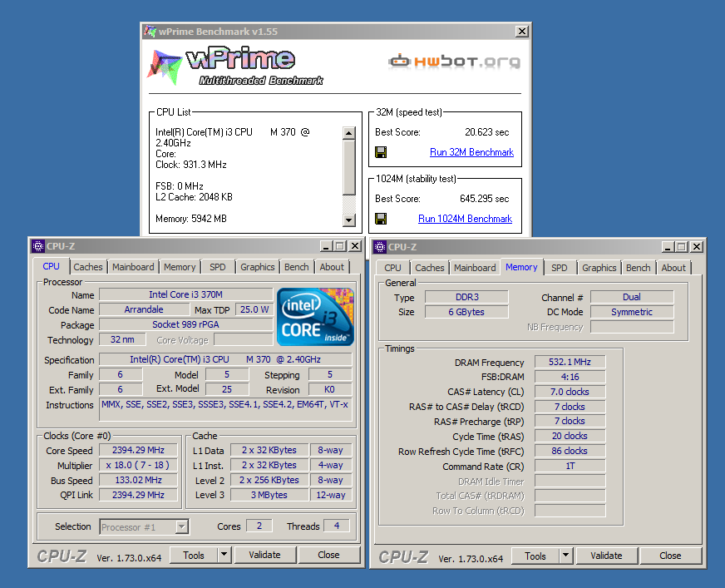
Task: Click Close button in right CPU-Z window
Action: (670, 556)
